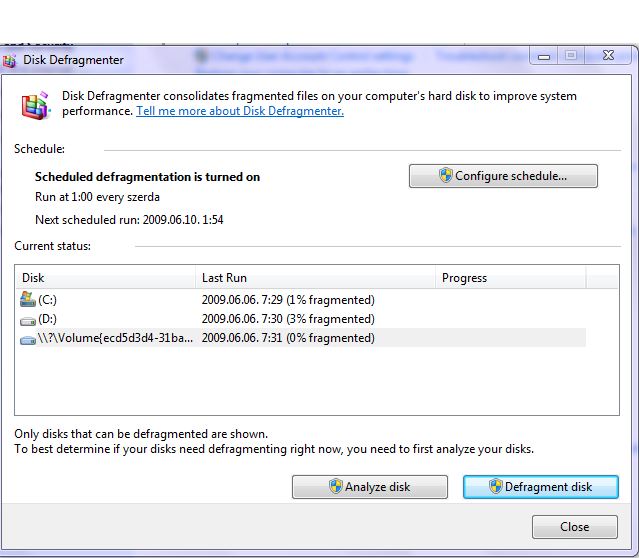Select the \\?\Volume drive icon
Image resolution: width=639 pixels, height=558 pixels.
pyautogui.click(x=28, y=340)
